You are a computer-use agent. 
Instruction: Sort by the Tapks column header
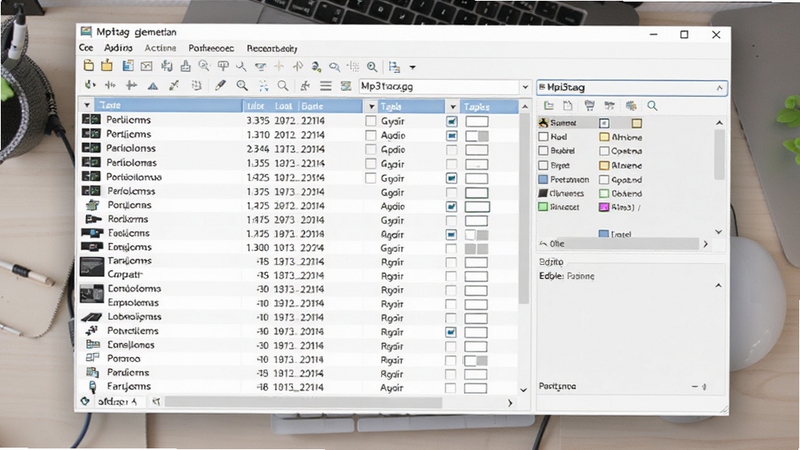click(x=489, y=107)
